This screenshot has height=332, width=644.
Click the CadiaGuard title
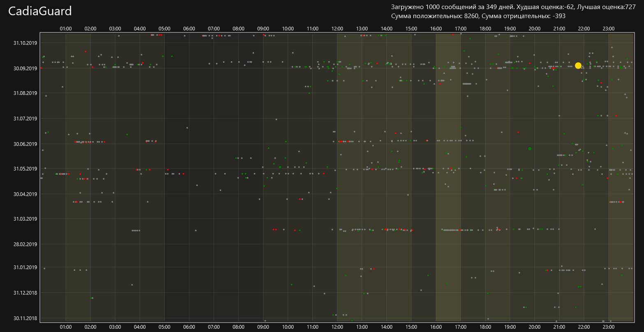tap(40, 11)
